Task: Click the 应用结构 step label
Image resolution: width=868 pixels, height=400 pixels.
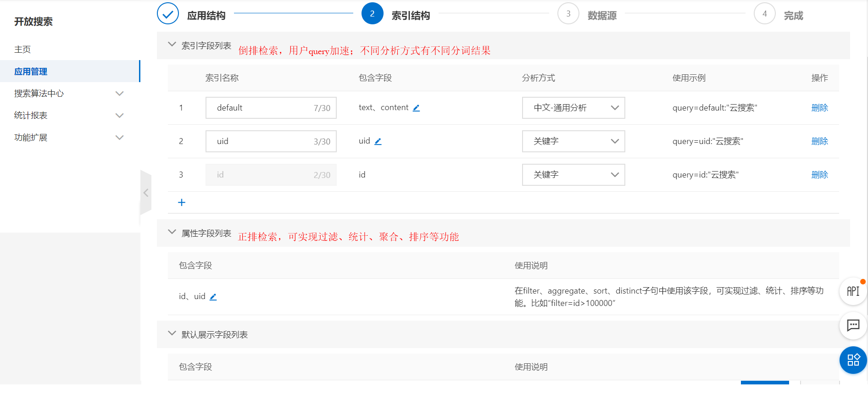Action: pyautogui.click(x=206, y=16)
